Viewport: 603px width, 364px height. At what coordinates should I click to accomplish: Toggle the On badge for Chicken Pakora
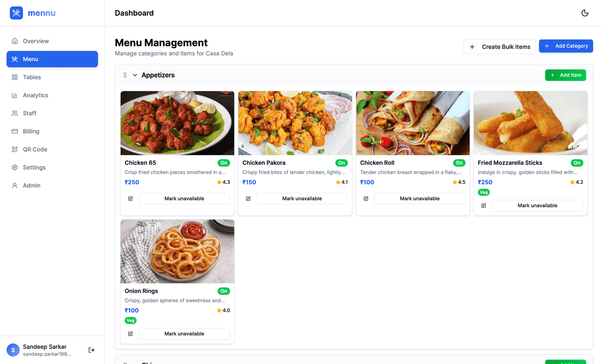pos(342,163)
